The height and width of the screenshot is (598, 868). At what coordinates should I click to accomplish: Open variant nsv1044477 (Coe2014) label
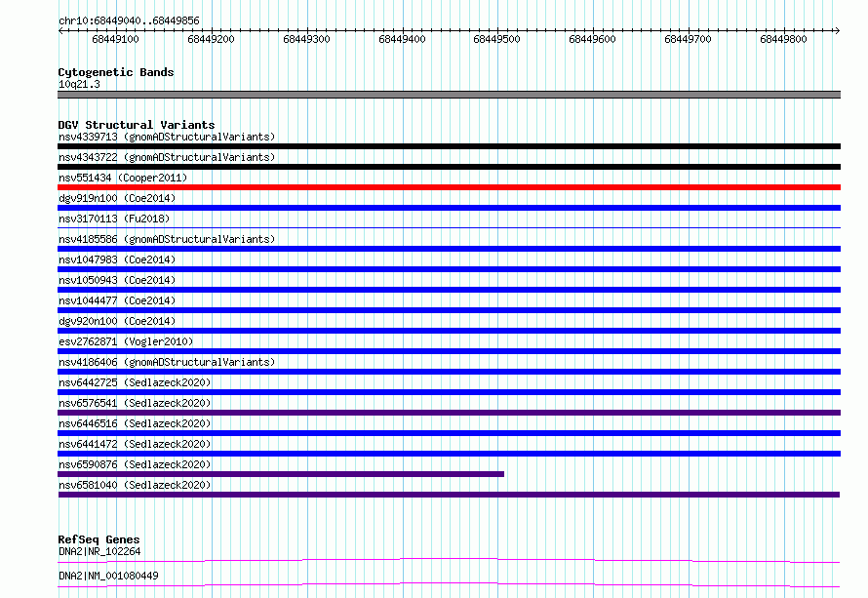coord(117,300)
